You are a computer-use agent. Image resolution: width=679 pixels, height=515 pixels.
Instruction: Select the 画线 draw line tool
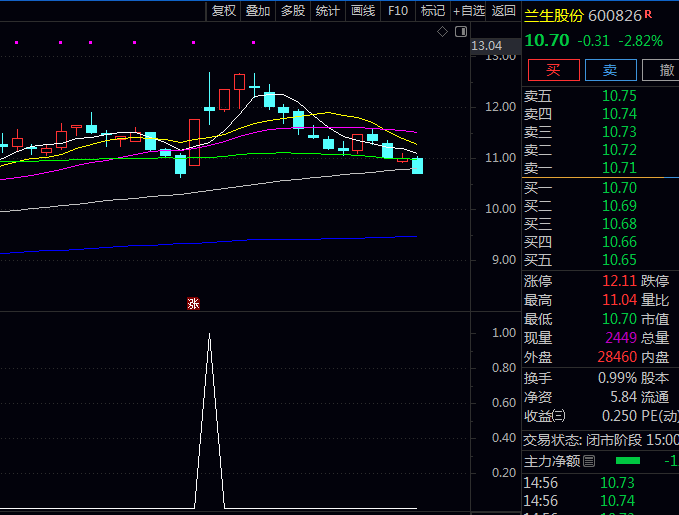(x=363, y=11)
